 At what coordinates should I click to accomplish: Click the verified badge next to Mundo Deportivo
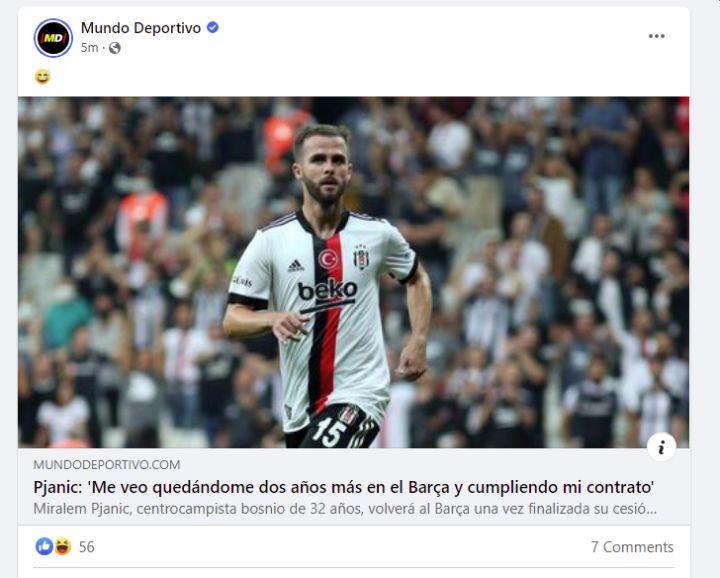tap(213, 28)
